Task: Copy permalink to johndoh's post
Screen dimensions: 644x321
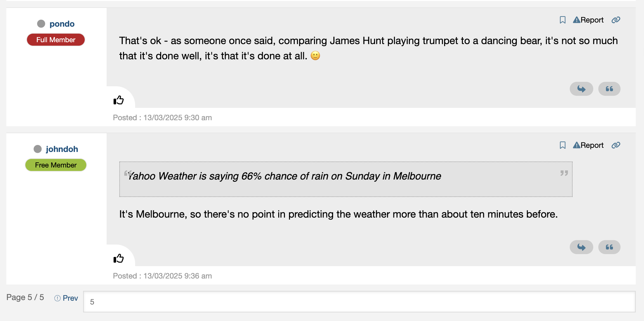Action: (616, 145)
